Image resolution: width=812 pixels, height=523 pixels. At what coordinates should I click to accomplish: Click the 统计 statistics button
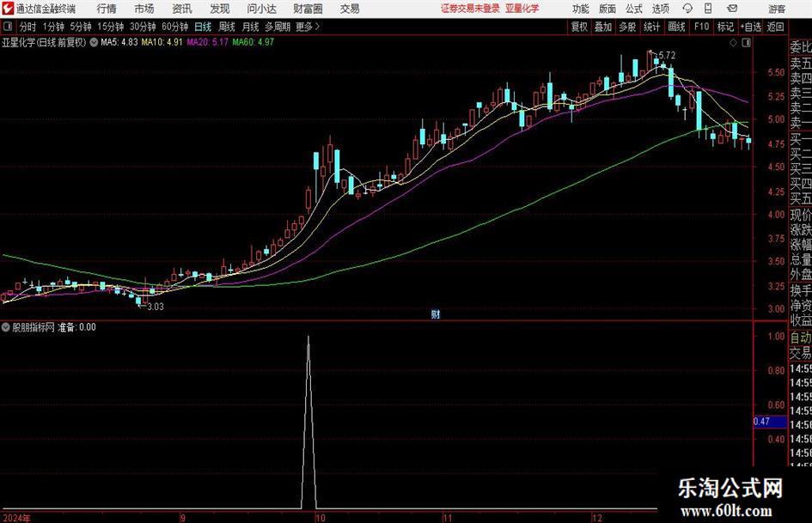tap(651, 27)
